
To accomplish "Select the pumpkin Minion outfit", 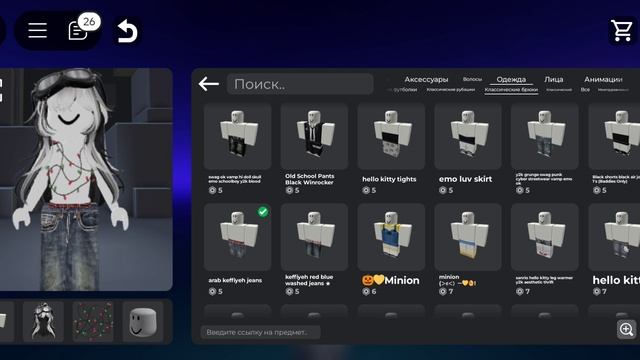I will [x=391, y=237].
